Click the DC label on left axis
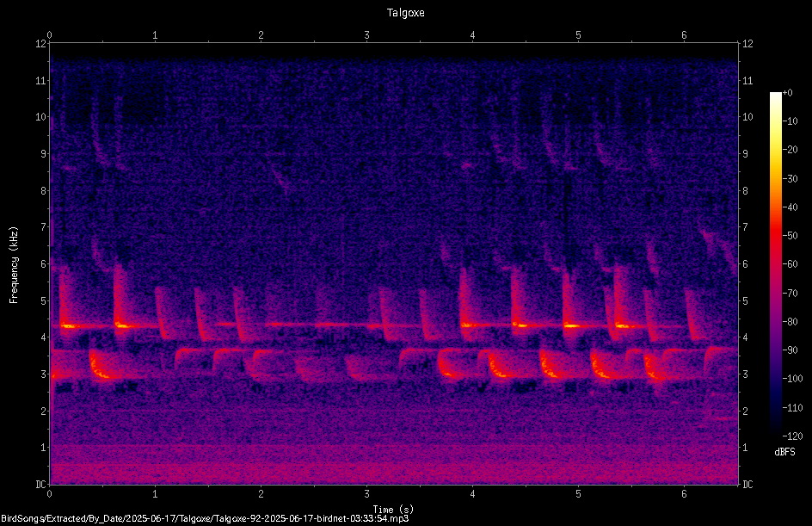 (41, 484)
